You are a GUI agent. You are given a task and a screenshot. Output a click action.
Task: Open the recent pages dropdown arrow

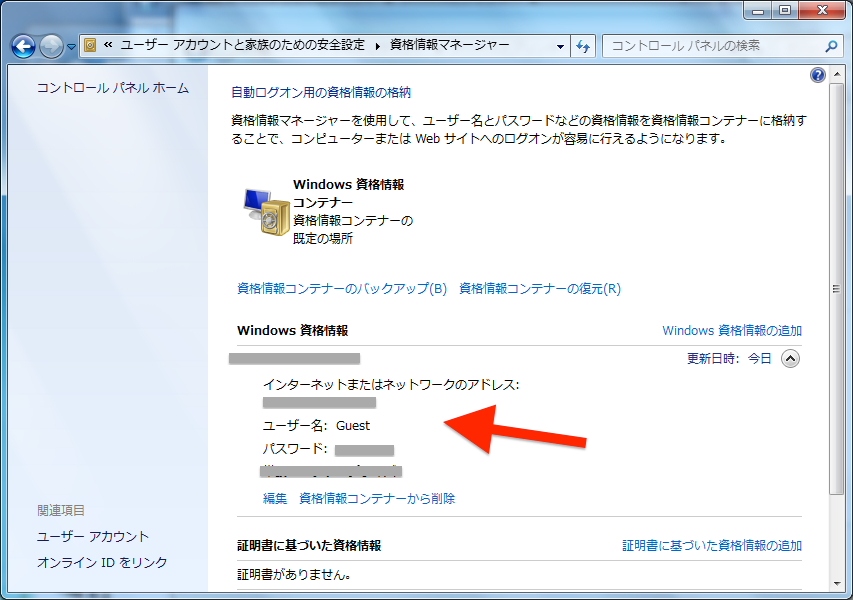pos(71,47)
